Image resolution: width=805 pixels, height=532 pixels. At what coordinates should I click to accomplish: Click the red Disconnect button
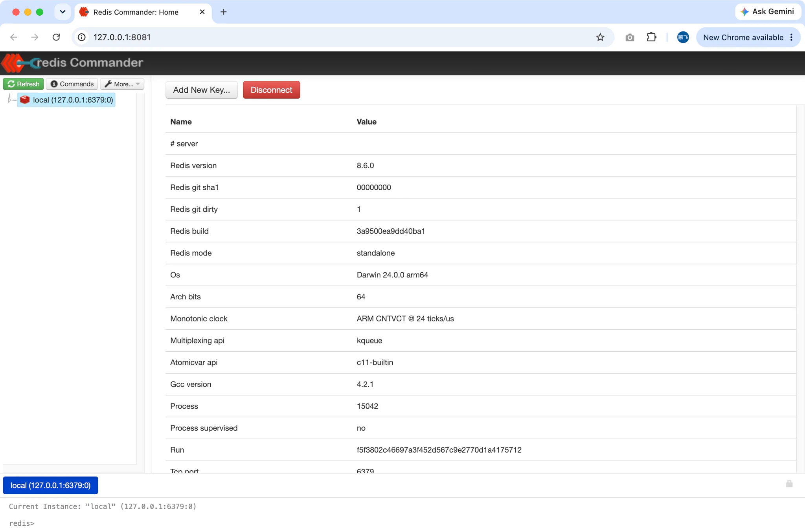(271, 90)
